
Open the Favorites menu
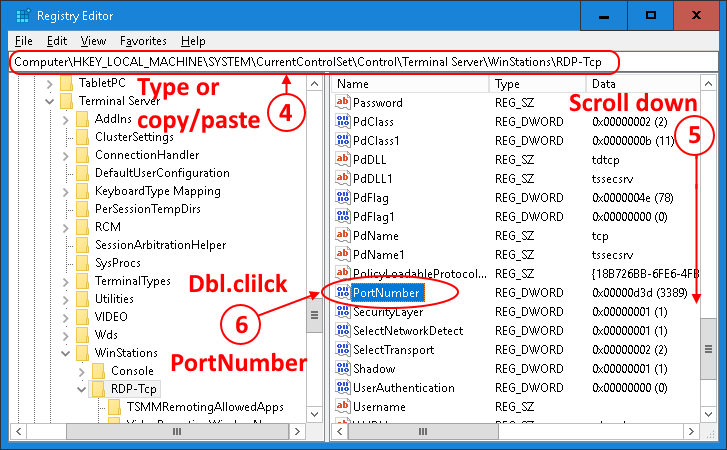[143, 41]
